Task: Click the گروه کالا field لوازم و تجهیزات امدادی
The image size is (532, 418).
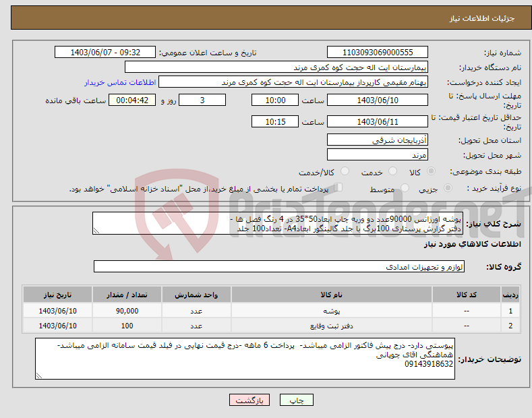Action: point(279,267)
